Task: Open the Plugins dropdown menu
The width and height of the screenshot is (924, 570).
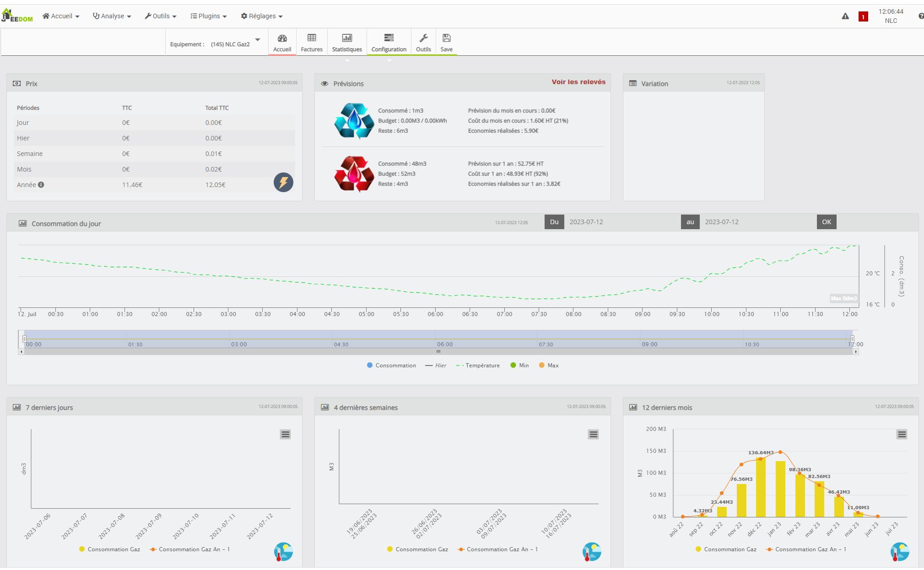Action: tap(209, 16)
